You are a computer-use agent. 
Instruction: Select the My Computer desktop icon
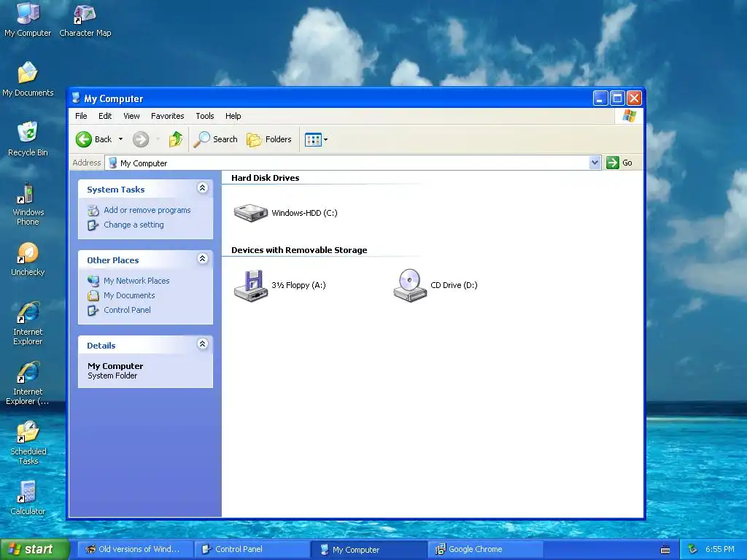click(x=28, y=20)
